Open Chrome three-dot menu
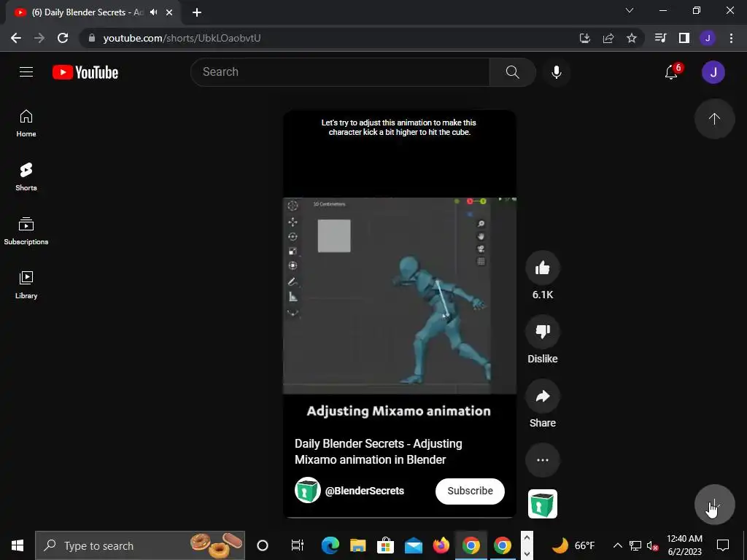747x560 pixels. [x=731, y=38]
